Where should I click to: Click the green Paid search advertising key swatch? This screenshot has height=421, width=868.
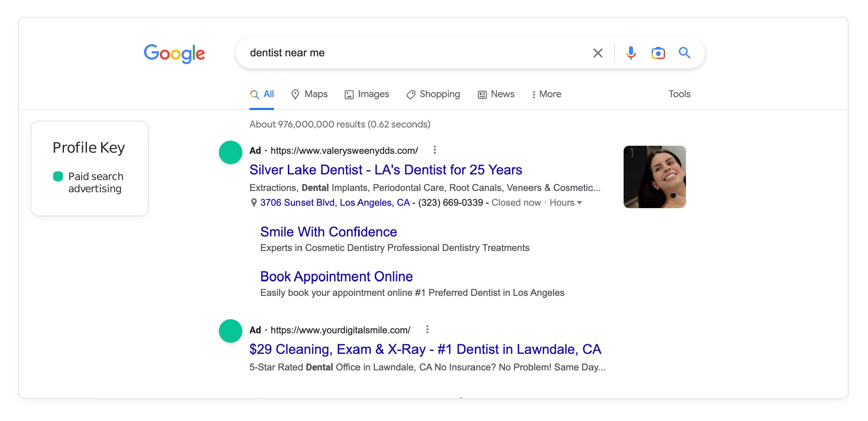click(x=58, y=176)
